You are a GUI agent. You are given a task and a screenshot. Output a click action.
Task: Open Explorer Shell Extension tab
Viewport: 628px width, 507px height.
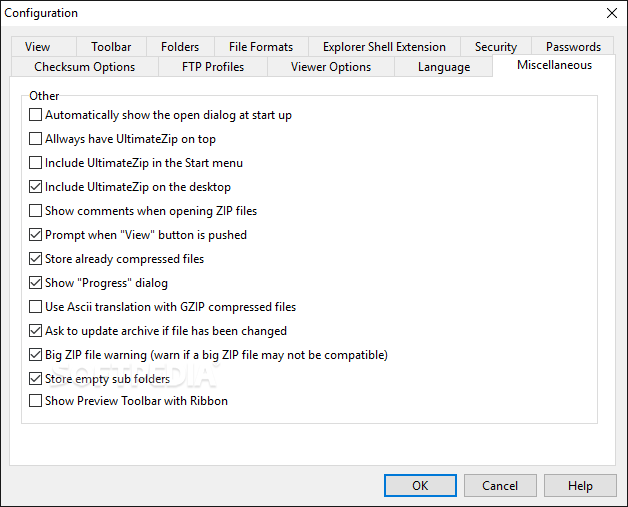(384, 47)
